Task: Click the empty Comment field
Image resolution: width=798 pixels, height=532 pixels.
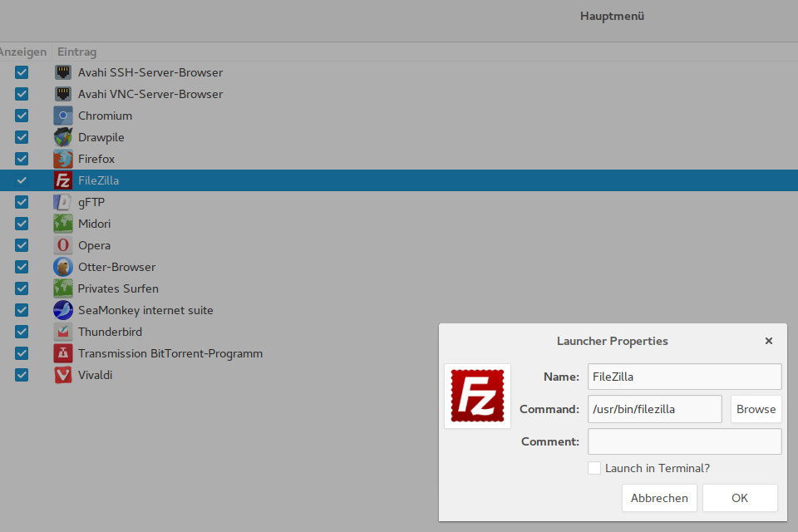Action: (684, 441)
